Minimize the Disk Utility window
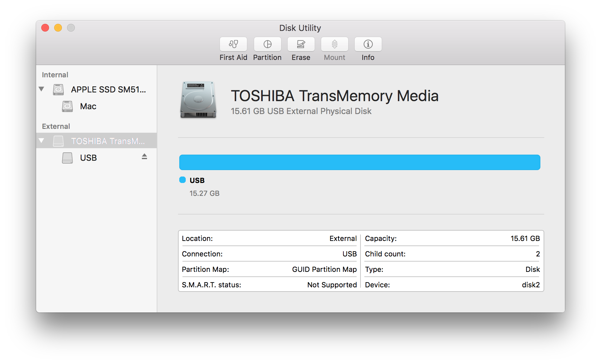The height and width of the screenshot is (364, 601). pyautogui.click(x=58, y=28)
